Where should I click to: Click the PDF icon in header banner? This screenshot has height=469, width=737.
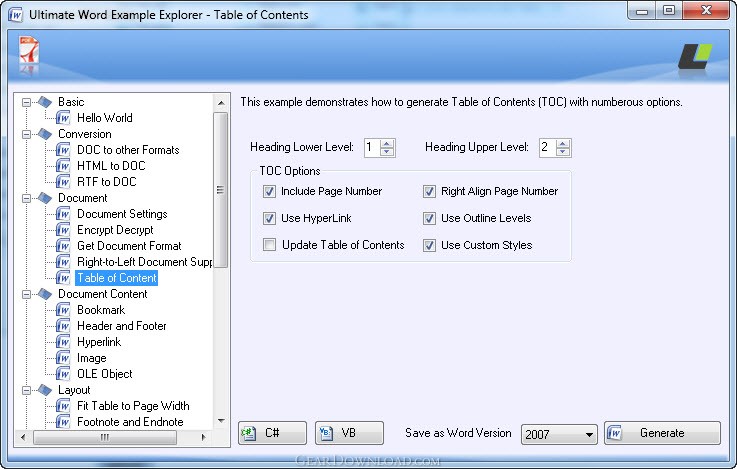point(29,50)
